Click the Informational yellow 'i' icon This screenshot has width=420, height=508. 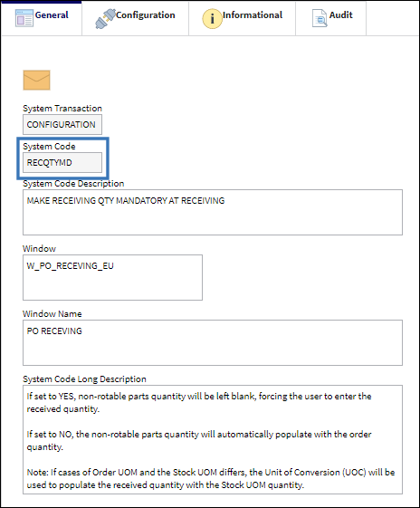pos(212,18)
